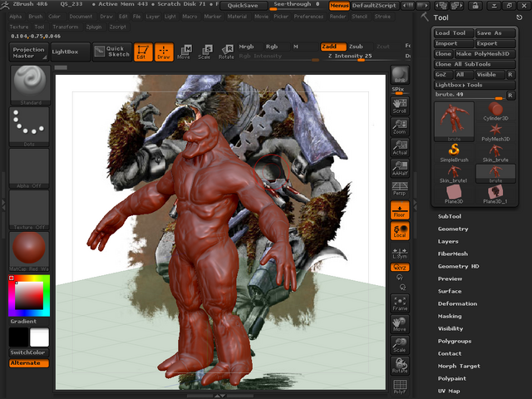Expand the Geometry section
This screenshot has height=399, width=532.
[x=453, y=229]
